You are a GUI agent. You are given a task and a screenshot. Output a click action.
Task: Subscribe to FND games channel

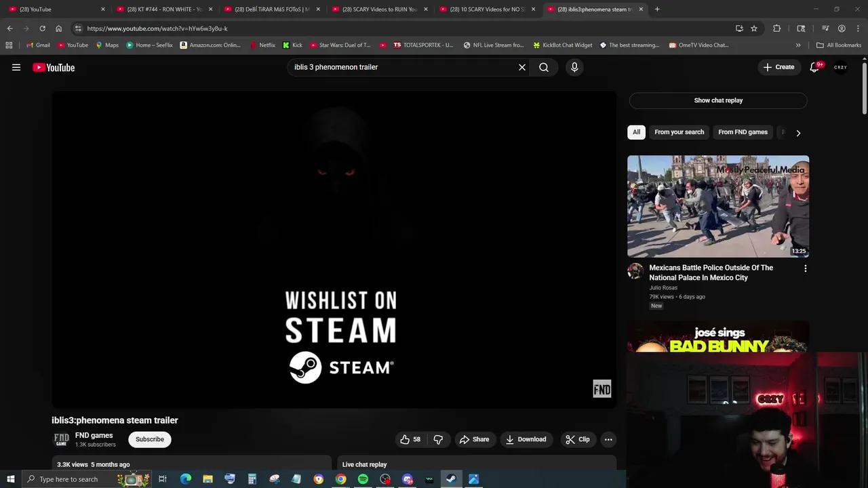point(150,439)
